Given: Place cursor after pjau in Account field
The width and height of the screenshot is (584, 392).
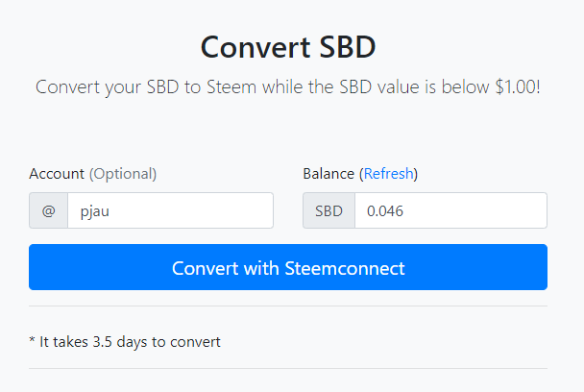Looking at the screenshot, I should pyautogui.click(x=110, y=211).
